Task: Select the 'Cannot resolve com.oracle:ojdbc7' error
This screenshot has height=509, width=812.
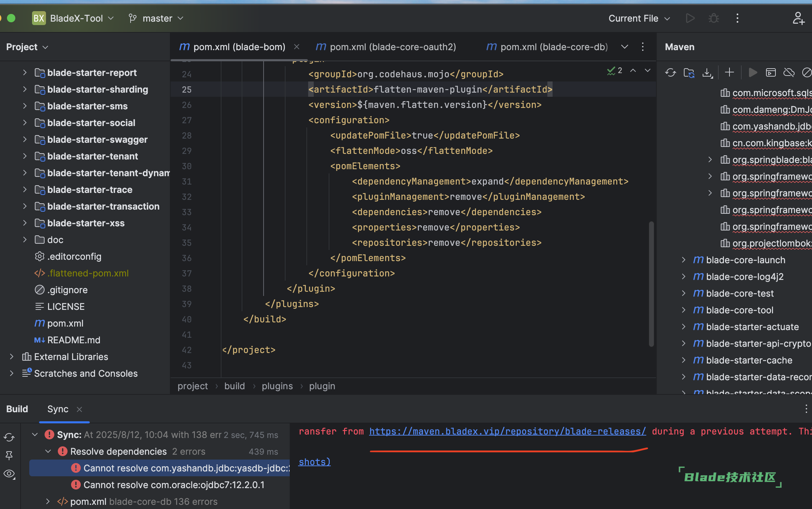Action: tap(174, 485)
